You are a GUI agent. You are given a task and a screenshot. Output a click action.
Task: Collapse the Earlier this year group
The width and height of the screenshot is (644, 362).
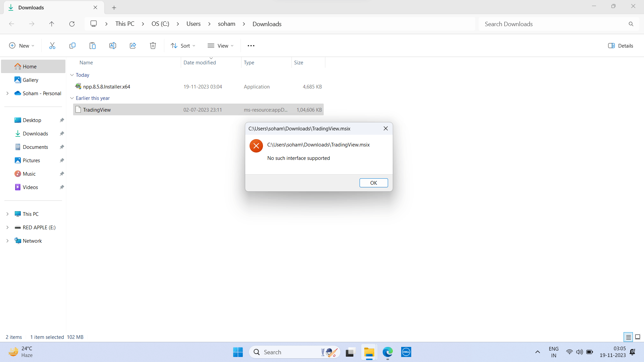(x=72, y=98)
